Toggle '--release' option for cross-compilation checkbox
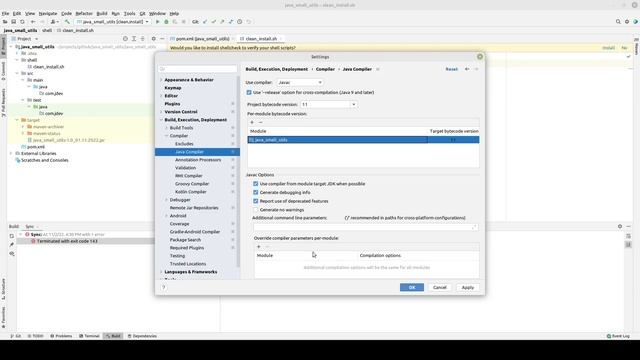The image size is (640, 360). [249, 93]
